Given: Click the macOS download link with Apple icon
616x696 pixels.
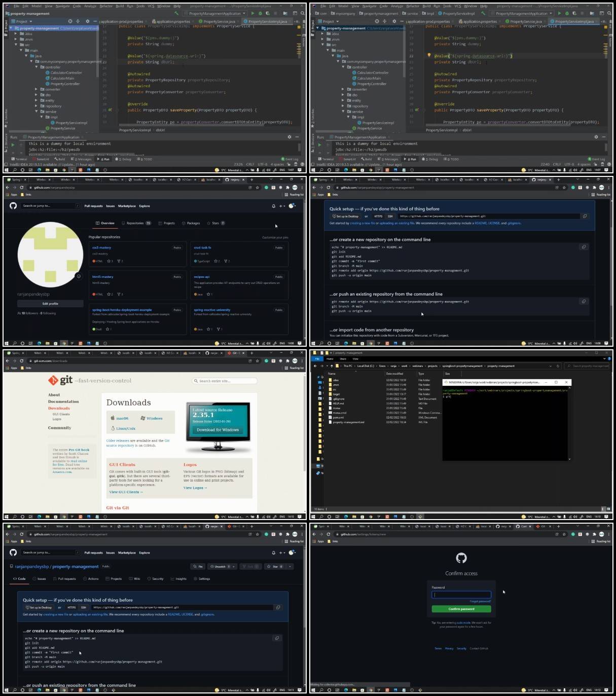Looking at the screenshot, I should 120,418.
